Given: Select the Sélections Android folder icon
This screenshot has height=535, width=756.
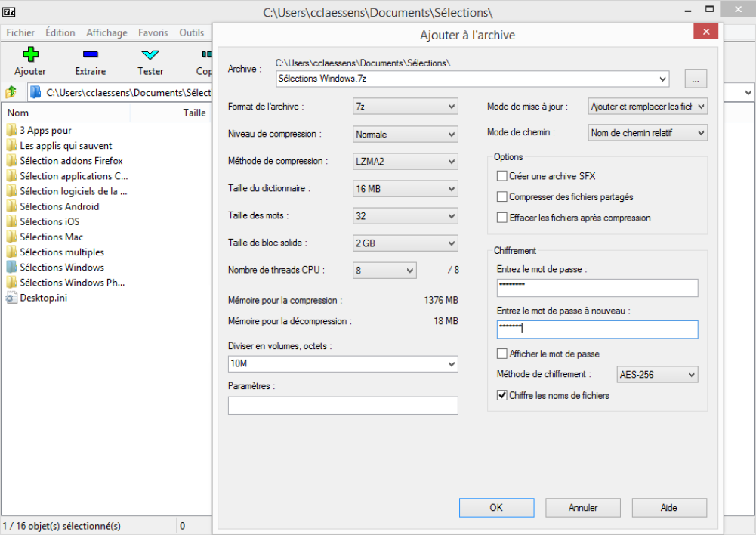Looking at the screenshot, I should (x=11, y=206).
